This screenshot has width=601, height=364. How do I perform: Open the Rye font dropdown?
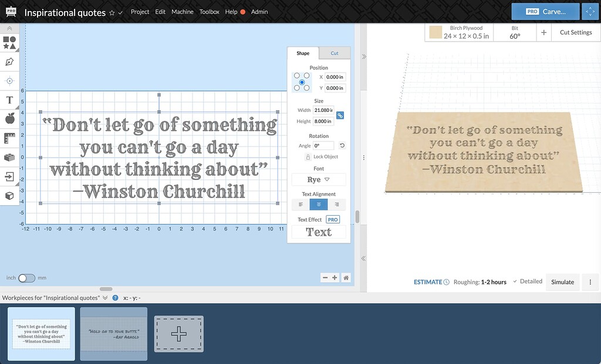pyautogui.click(x=318, y=179)
